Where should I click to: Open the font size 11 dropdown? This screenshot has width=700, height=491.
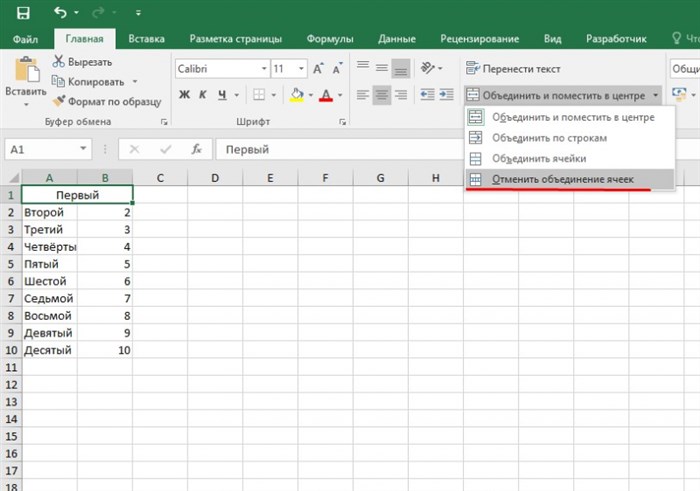pyautogui.click(x=301, y=69)
